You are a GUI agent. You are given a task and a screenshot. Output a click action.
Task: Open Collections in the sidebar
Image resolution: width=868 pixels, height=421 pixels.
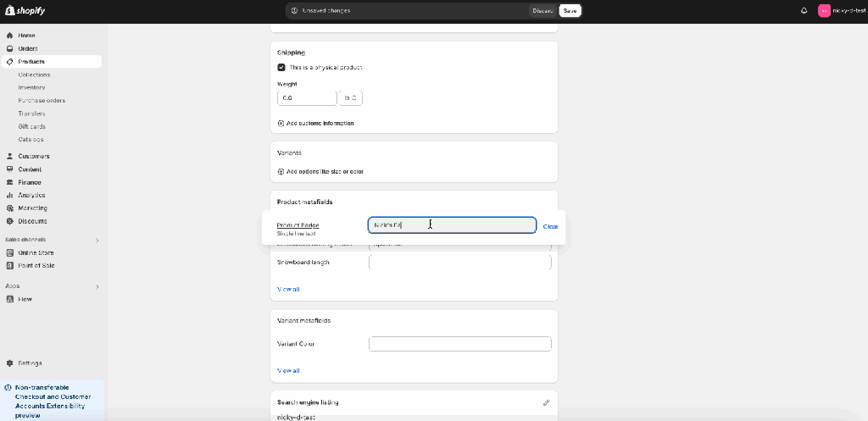(x=34, y=75)
